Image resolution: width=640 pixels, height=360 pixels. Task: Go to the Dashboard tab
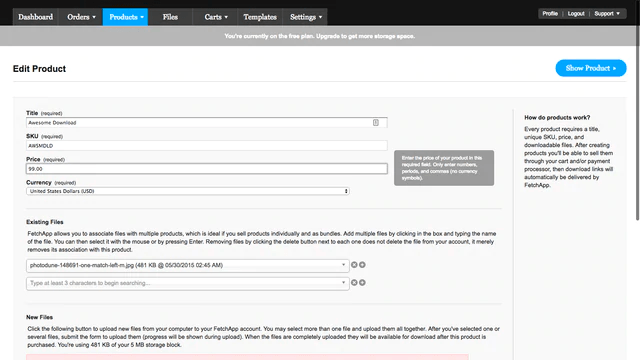[x=36, y=17]
